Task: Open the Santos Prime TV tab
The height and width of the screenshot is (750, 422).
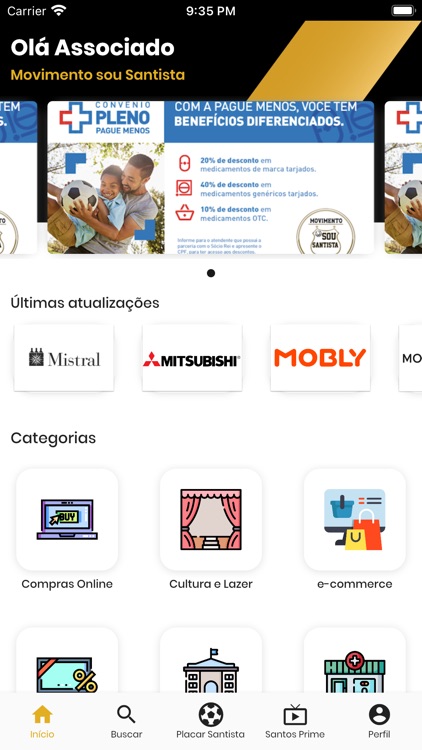Action: point(295,721)
